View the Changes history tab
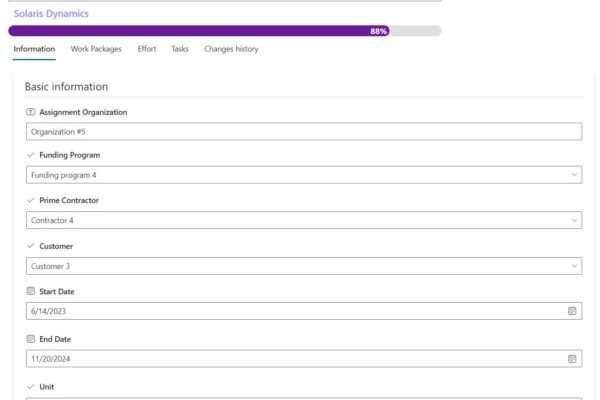 (231, 49)
